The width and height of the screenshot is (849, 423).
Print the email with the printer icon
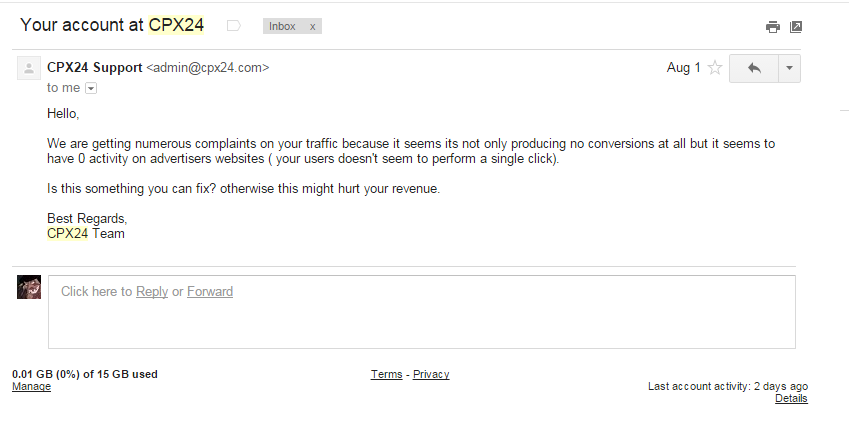click(x=772, y=27)
